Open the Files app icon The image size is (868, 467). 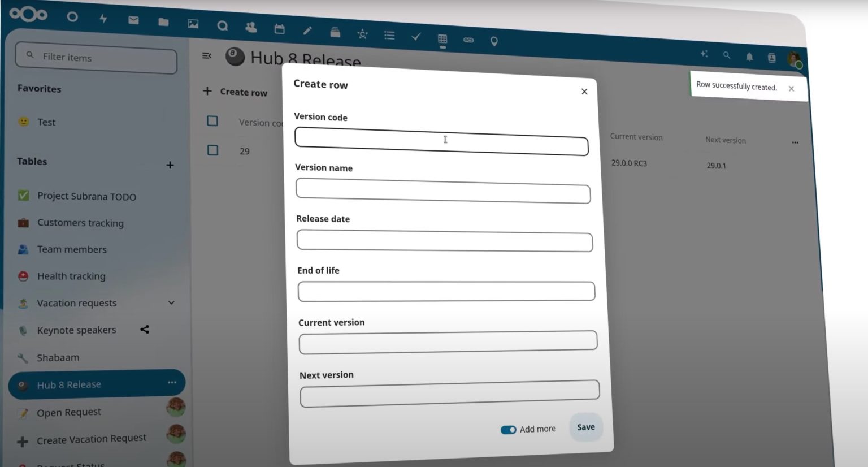click(163, 21)
